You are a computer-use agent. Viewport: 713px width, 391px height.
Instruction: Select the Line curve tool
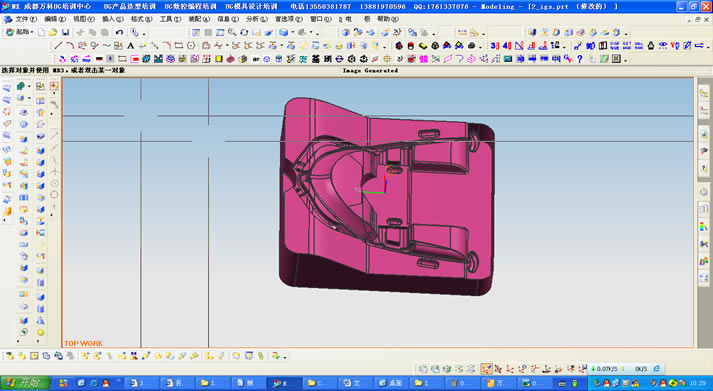pos(58,45)
